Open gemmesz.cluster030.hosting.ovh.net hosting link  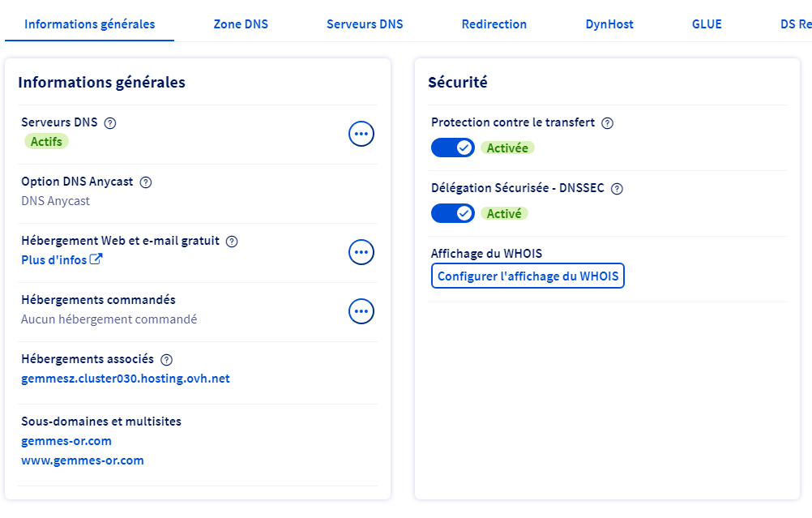126,379
